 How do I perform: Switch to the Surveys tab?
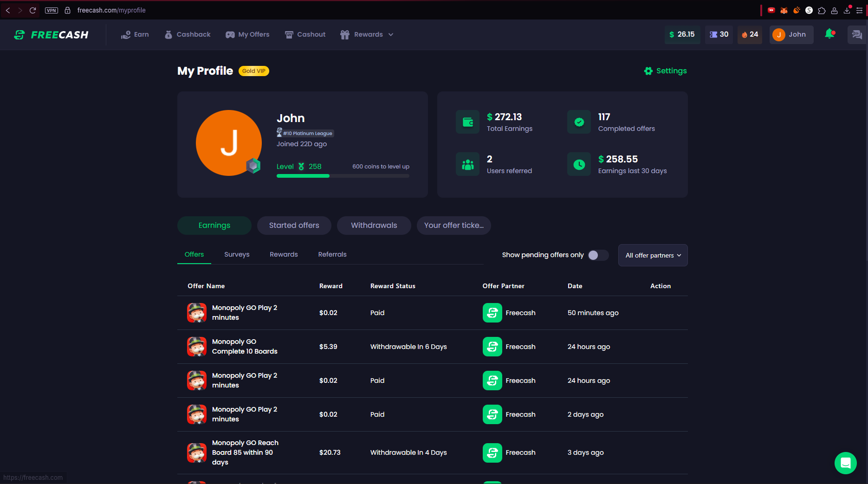(x=237, y=254)
